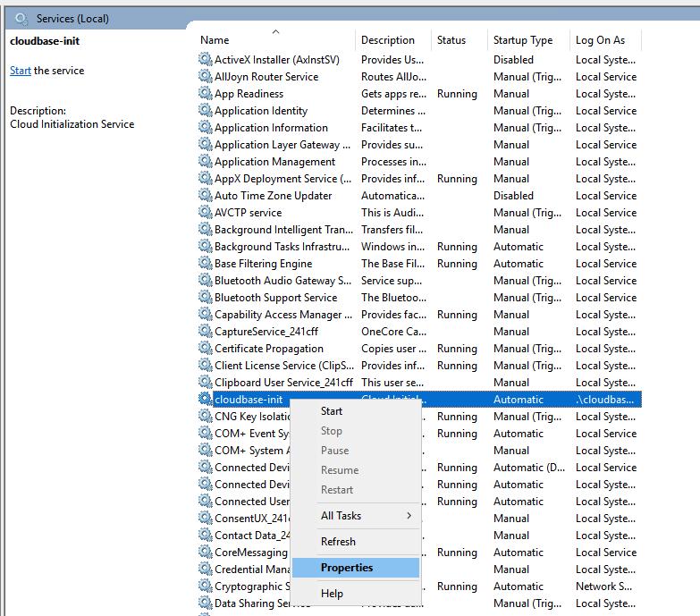Click the gear icon beside CNG Key Isolation
This screenshot has width=700, height=616.
click(206, 416)
